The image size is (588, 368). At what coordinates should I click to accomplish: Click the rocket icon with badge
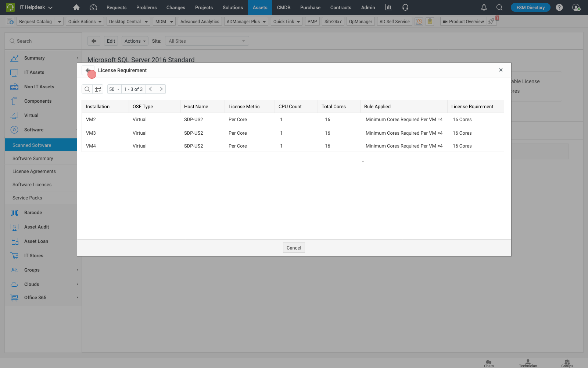(491, 21)
